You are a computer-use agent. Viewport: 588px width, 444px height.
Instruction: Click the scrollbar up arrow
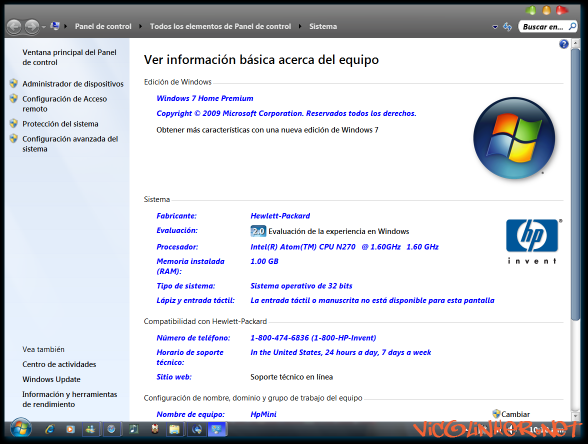pos(576,44)
